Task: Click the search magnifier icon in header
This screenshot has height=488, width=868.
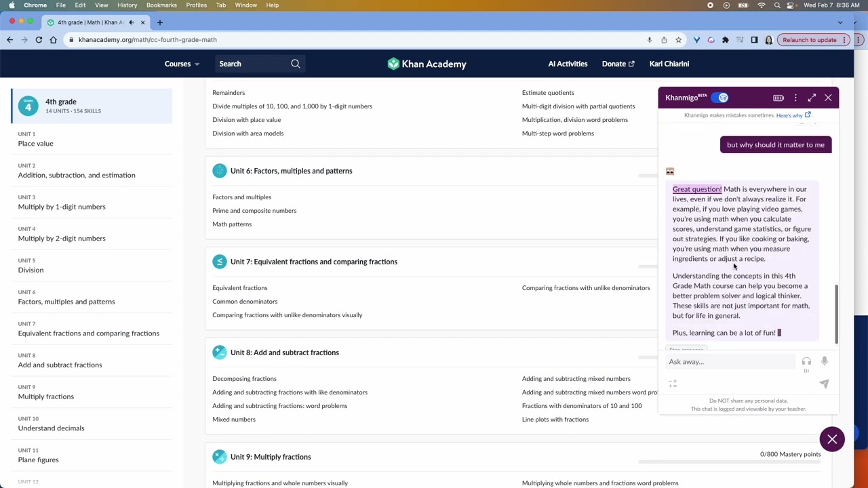Action: coord(296,64)
